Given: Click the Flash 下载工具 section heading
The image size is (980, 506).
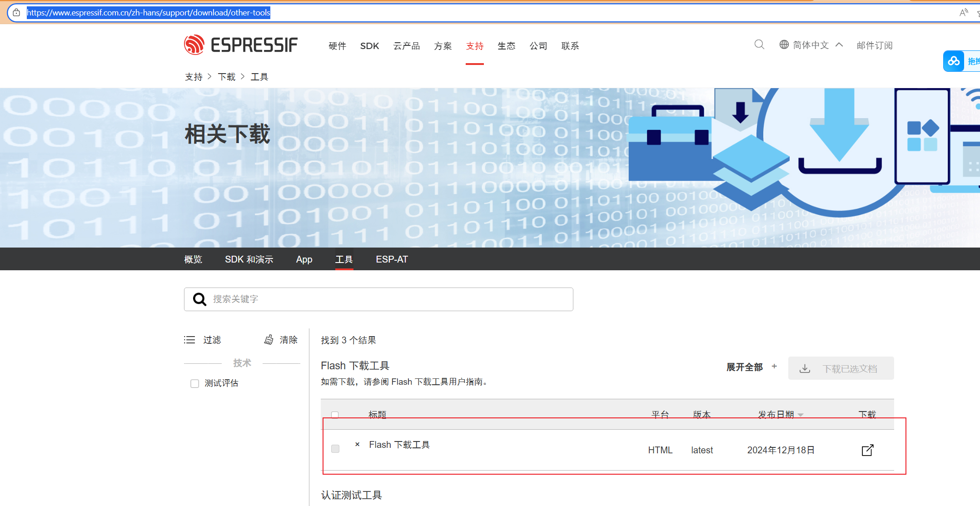Looking at the screenshot, I should click(x=355, y=366).
